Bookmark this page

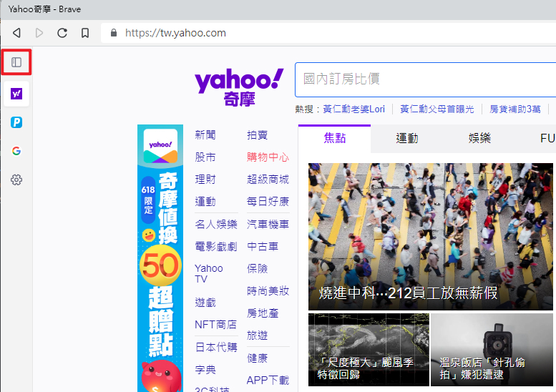point(85,33)
